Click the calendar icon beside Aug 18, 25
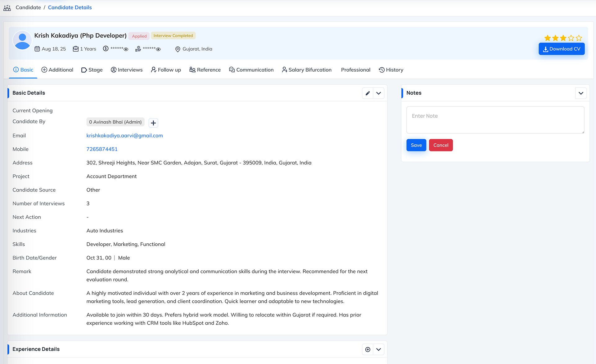 37,49
